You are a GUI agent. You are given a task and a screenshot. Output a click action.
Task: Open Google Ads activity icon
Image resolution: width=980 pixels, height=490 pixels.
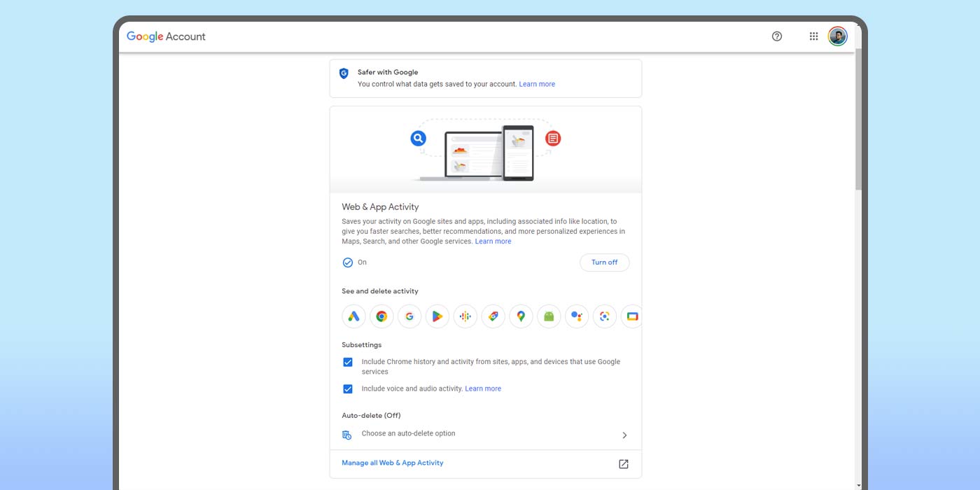pos(353,316)
